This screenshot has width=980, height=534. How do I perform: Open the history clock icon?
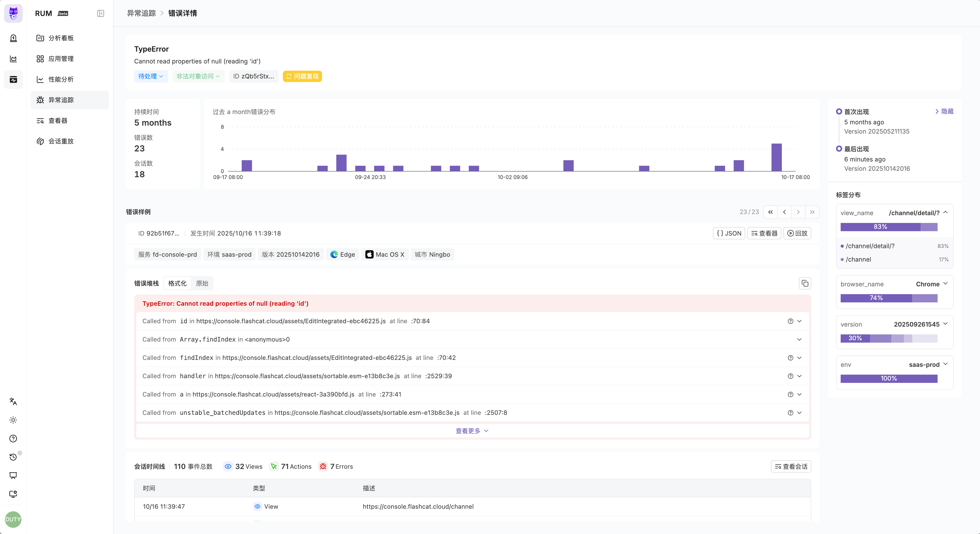[x=13, y=457]
